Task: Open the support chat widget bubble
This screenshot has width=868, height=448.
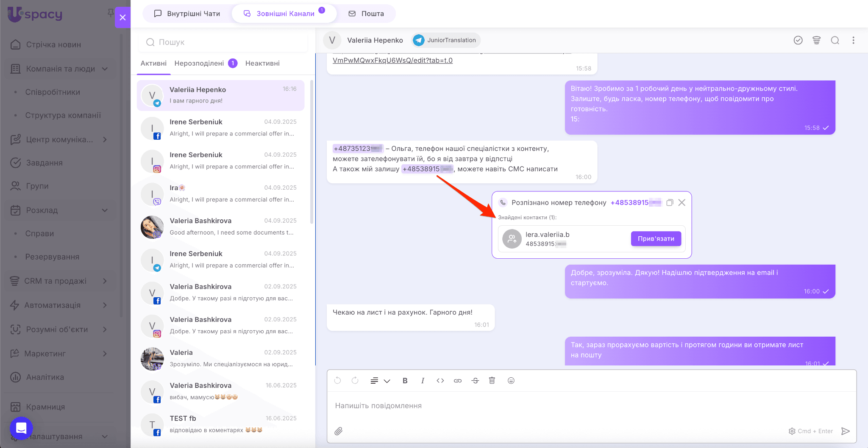Action: [21, 428]
